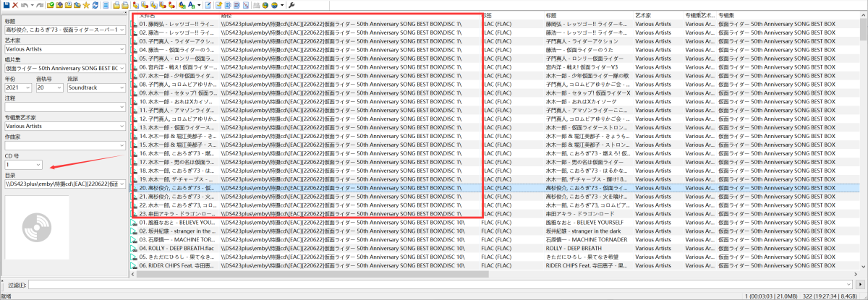Image resolution: width=868 pixels, height=300 pixels.
Task: Open options with wrench icon
Action: tap(291, 5)
